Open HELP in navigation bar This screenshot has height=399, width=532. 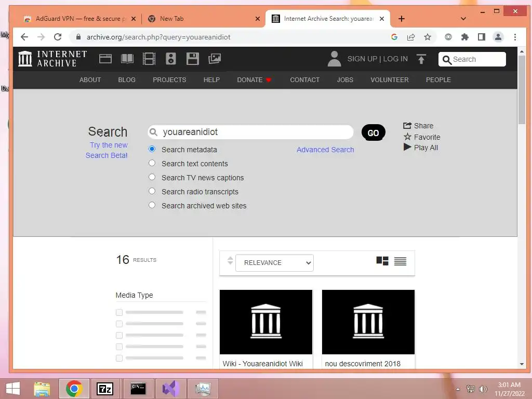pyautogui.click(x=211, y=79)
